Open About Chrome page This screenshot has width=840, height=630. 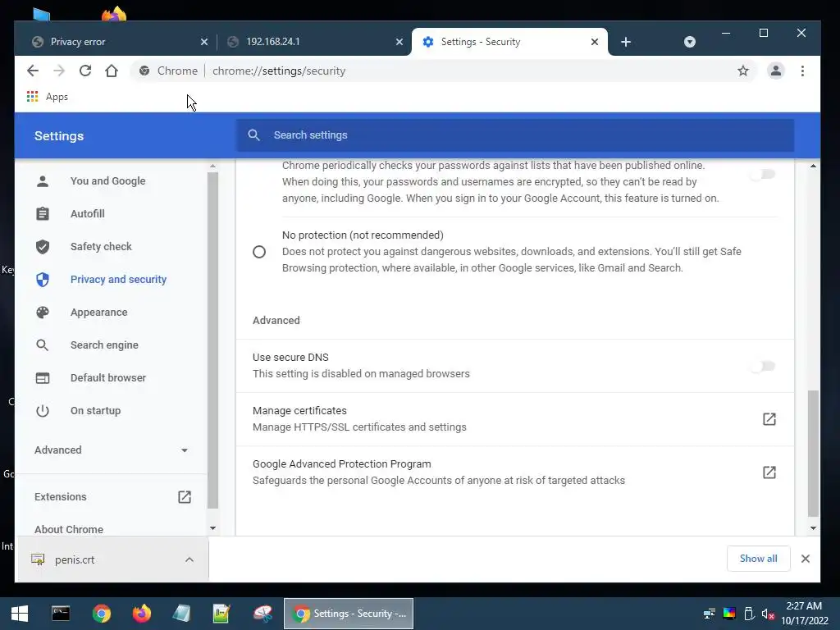69,529
